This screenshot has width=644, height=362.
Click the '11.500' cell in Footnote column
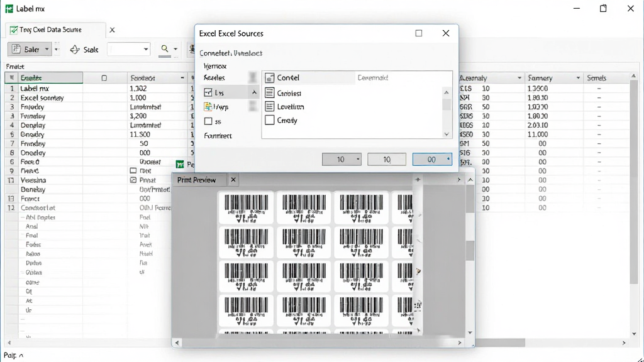pyautogui.click(x=140, y=134)
